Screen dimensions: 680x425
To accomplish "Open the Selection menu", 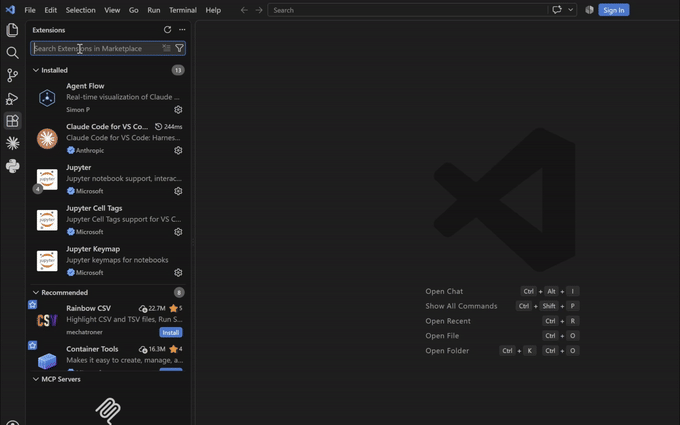I will click(x=81, y=10).
